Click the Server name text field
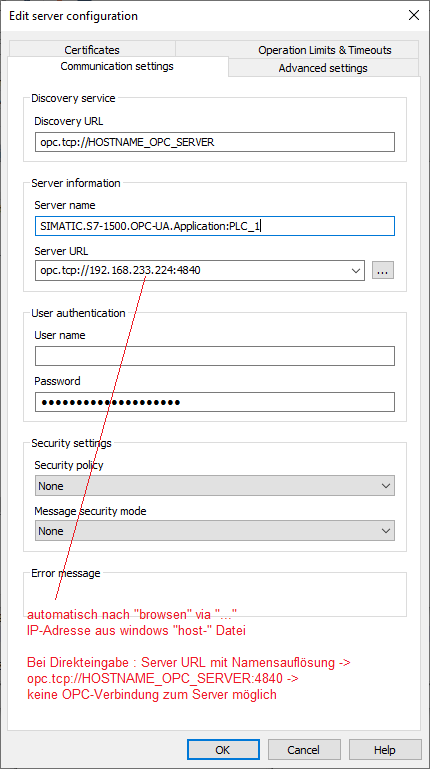Viewport: 430px width, 769px height. pyautogui.click(x=215, y=226)
